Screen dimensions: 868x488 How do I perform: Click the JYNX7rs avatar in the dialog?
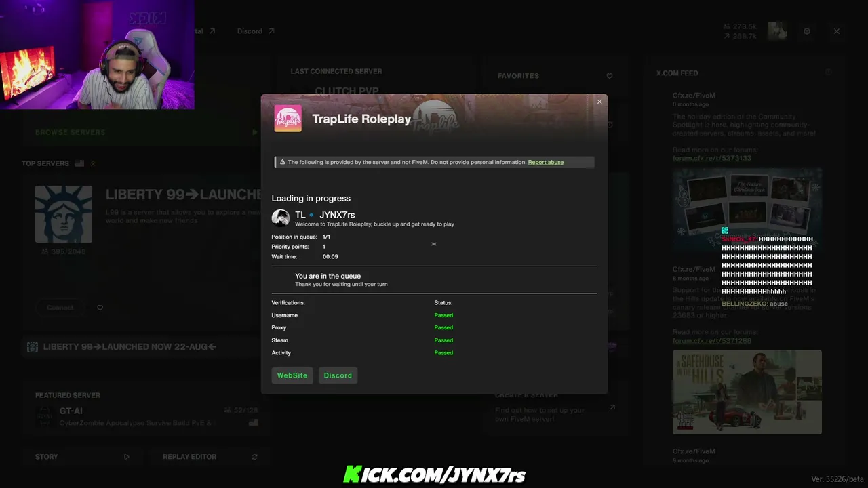[281, 218]
